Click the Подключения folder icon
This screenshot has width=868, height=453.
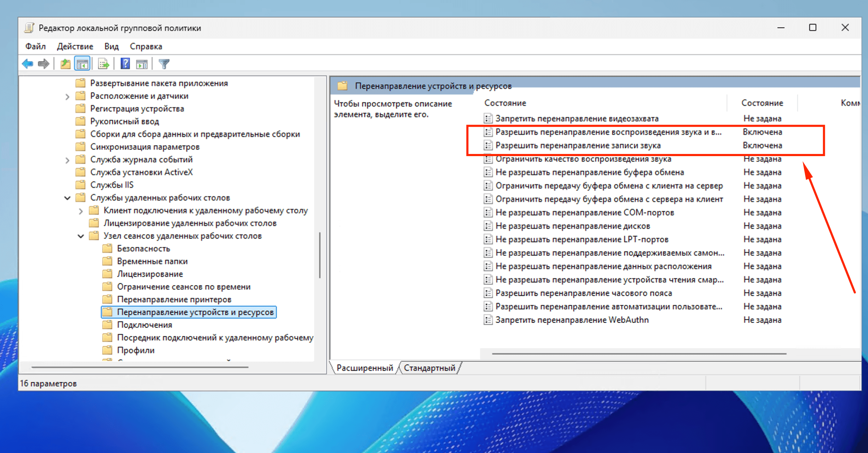click(x=107, y=325)
